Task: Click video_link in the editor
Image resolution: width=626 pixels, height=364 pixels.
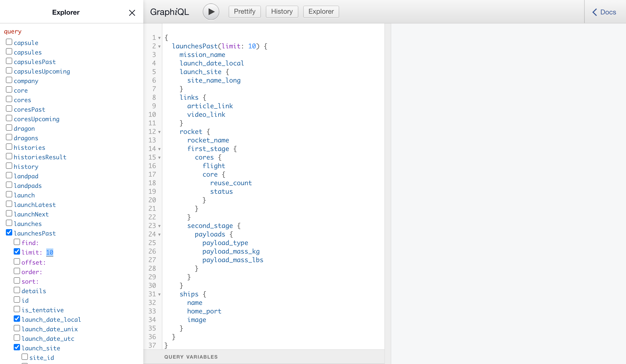Action: tap(206, 114)
